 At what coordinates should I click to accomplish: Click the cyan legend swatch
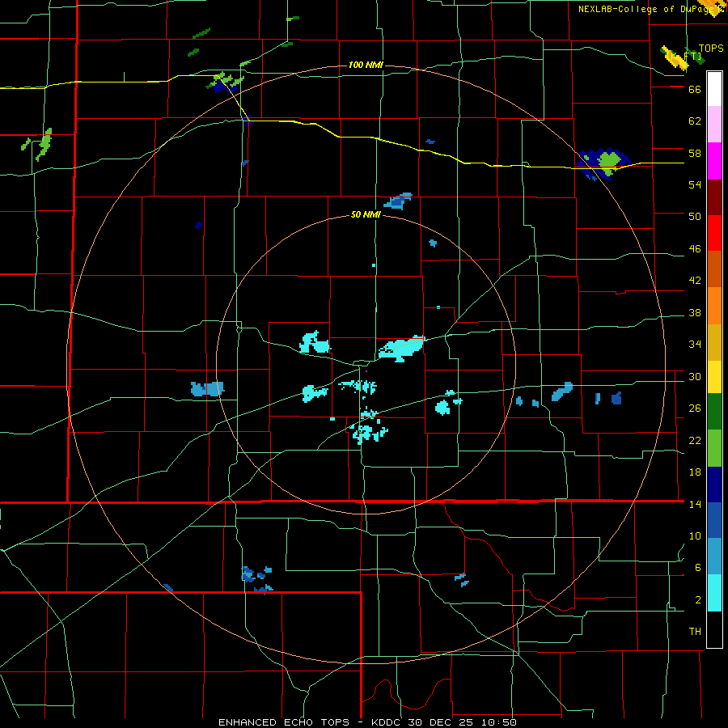[x=714, y=593]
